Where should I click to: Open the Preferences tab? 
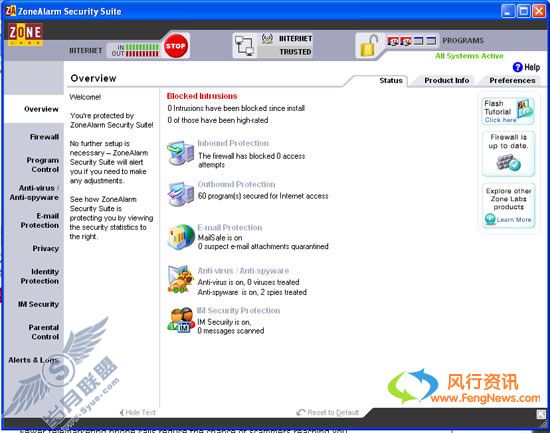(x=512, y=81)
